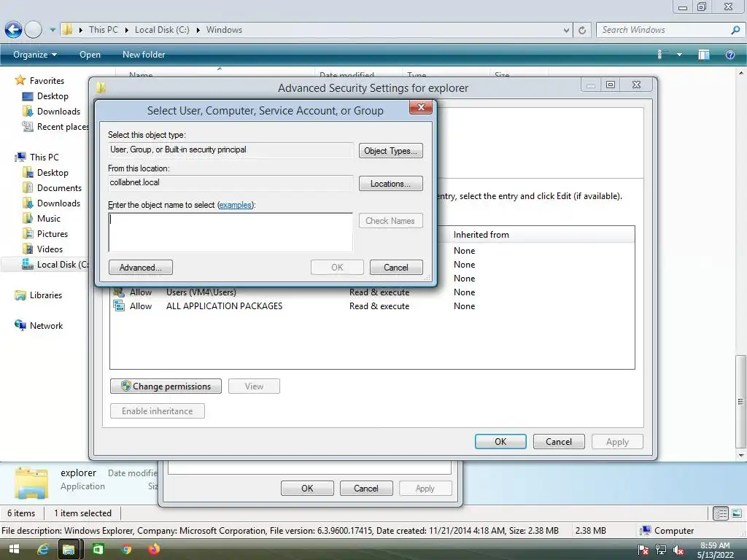This screenshot has height=560, width=747.
Task: Click the muted volume tray icon
Action: pos(678,550)
